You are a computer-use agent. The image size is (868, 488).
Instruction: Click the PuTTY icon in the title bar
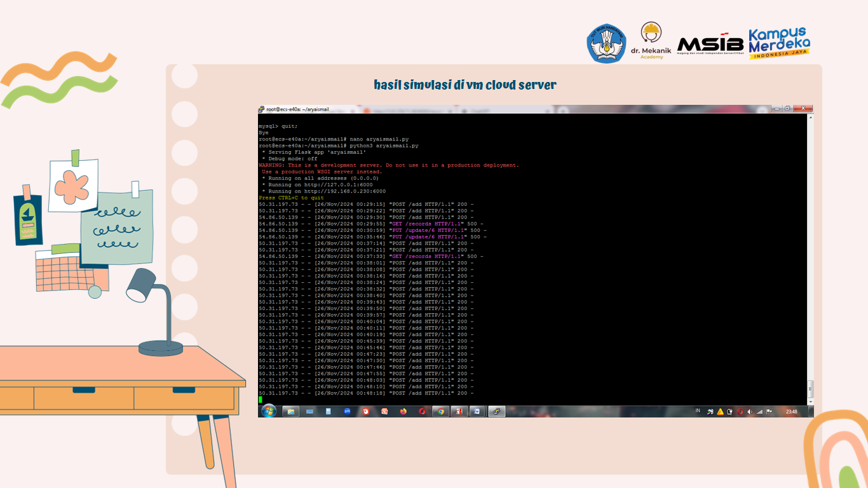click(x=261, y=109)
